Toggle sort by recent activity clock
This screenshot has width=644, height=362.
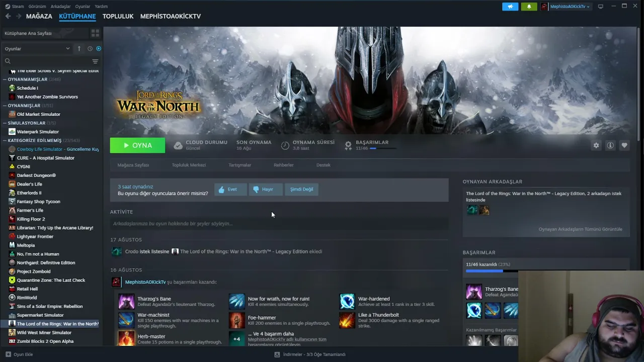pyautogui.click(x=90, y=49)
